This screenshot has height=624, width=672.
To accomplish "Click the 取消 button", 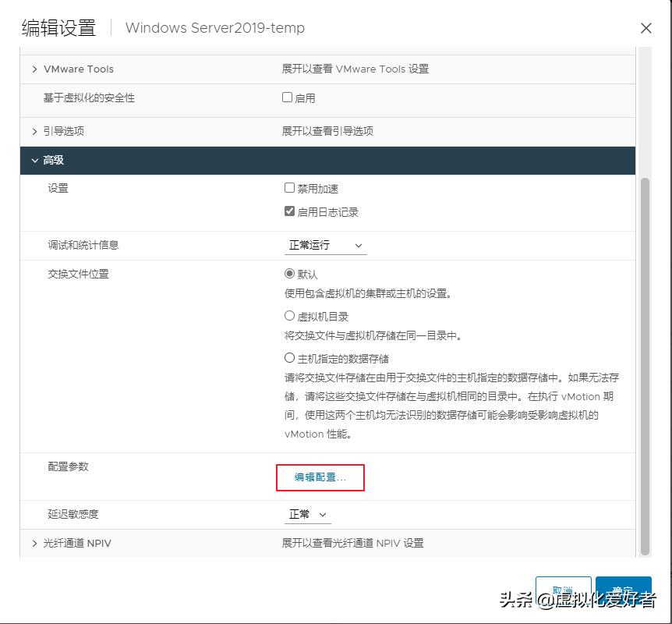I will click(564, 590).
